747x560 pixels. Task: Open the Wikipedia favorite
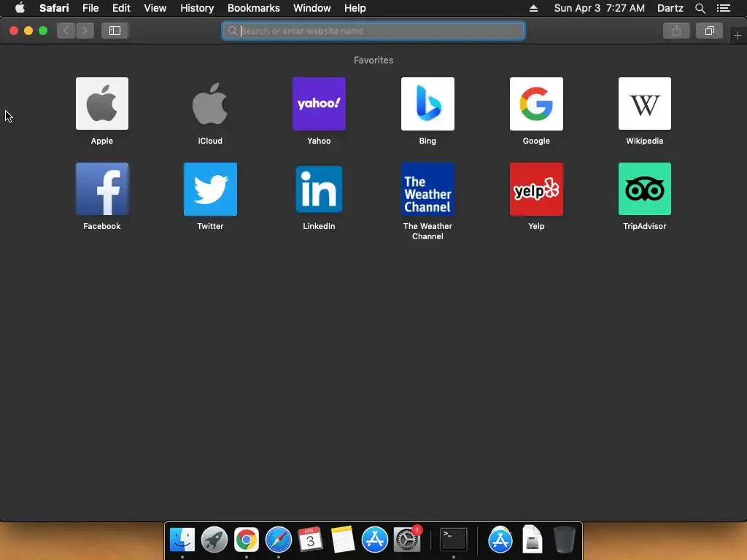click(x=645, y=104)
